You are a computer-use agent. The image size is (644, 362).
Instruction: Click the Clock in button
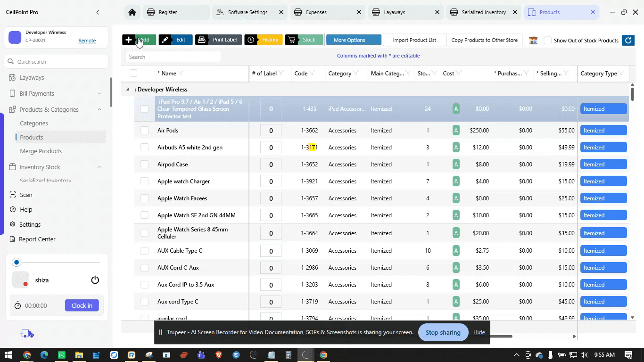82,305
